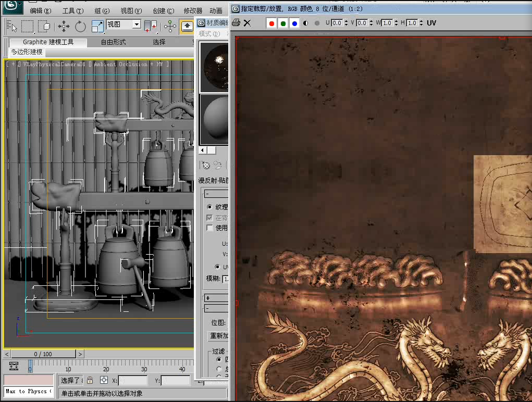Open the VRayPhysicalCamera01 viewport menu
This screenshot has width=532, height=402.
54,64
